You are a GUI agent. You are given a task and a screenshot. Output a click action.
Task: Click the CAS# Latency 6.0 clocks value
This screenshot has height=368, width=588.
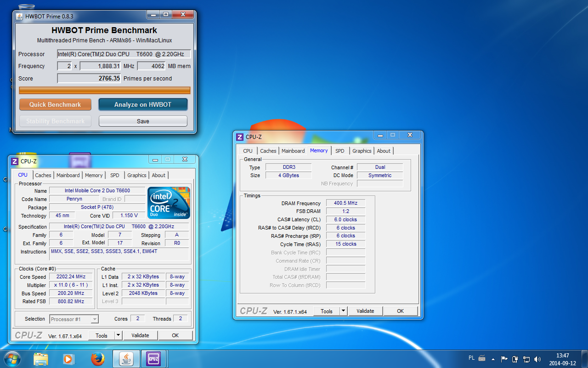345,219
